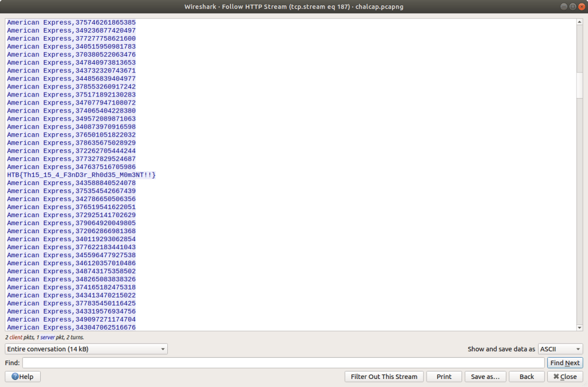Screen dimensions: 588x387
Task: Close the Follow HTTP Stream dialog
Action: [565, 377]
